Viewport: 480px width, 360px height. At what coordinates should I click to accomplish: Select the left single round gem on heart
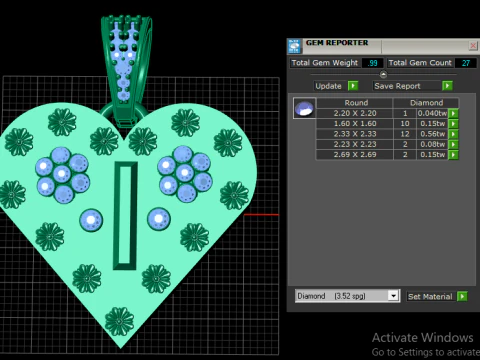tap(91, 220)
